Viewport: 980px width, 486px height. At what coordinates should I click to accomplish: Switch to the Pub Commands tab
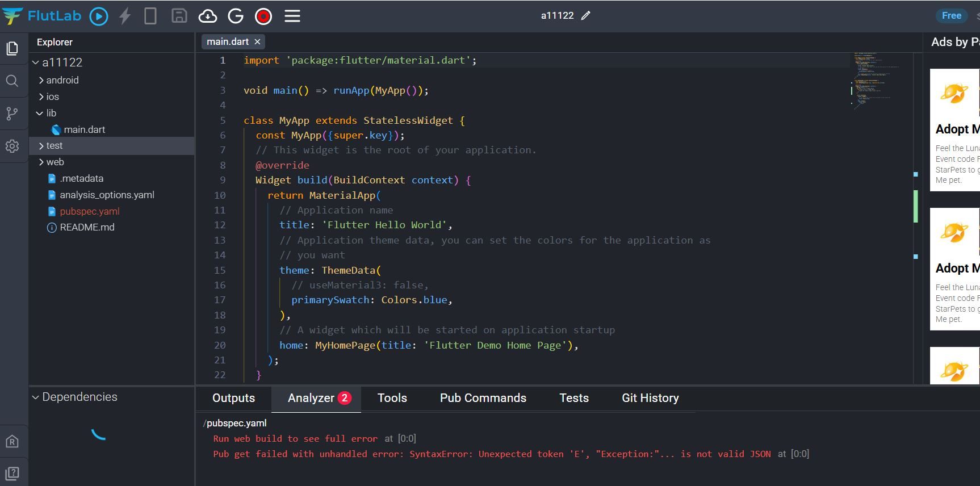pyautogui.click(x=483, y=398)
